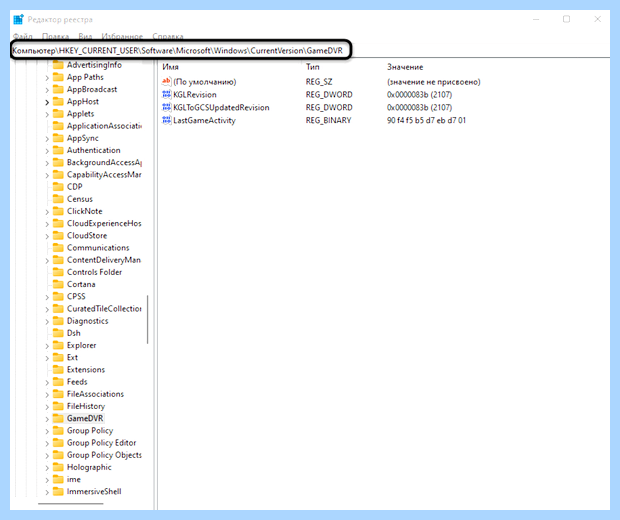Viewport: 620px width, 520px height.
Task: Sort by Тип column header
Action: click(312, 67)
